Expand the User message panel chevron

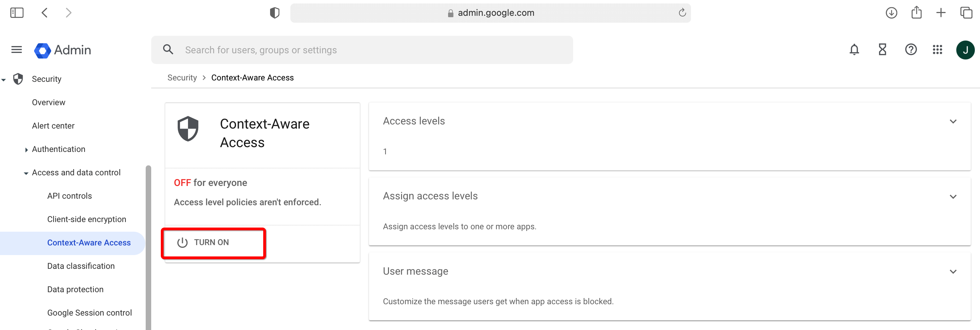point(953,272)
